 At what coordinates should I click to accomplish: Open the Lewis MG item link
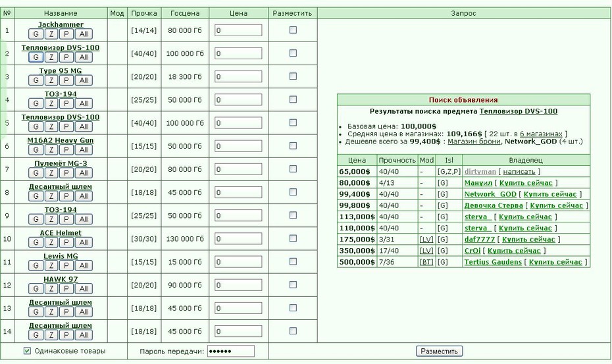pyautogui.click(x=61, y=256)
